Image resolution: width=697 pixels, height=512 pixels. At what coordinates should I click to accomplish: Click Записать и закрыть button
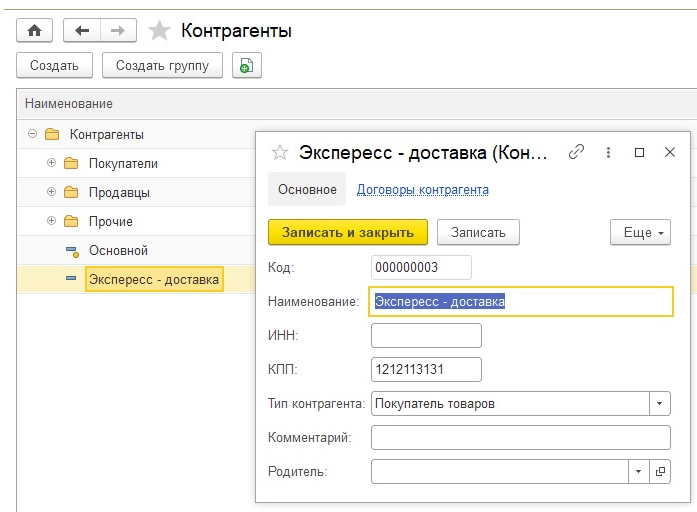pos(348,232)
